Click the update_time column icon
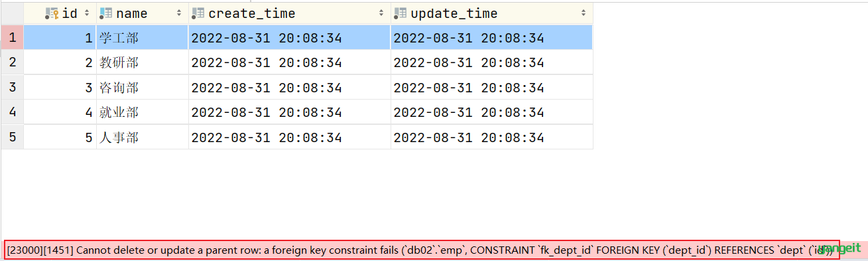 pyautogui.click(x=401, y=13)
